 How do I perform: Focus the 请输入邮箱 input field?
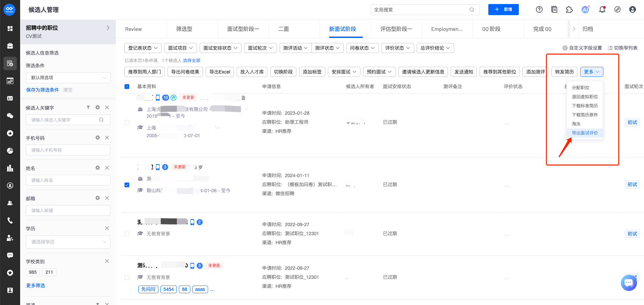pos(68,210)
